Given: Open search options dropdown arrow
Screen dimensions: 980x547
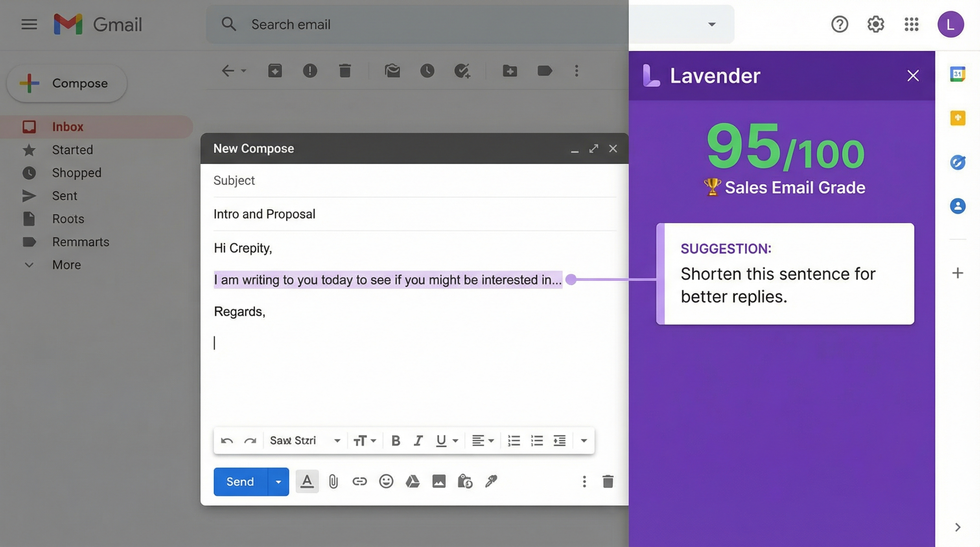Looking at the screenshot, I should 712,24.
